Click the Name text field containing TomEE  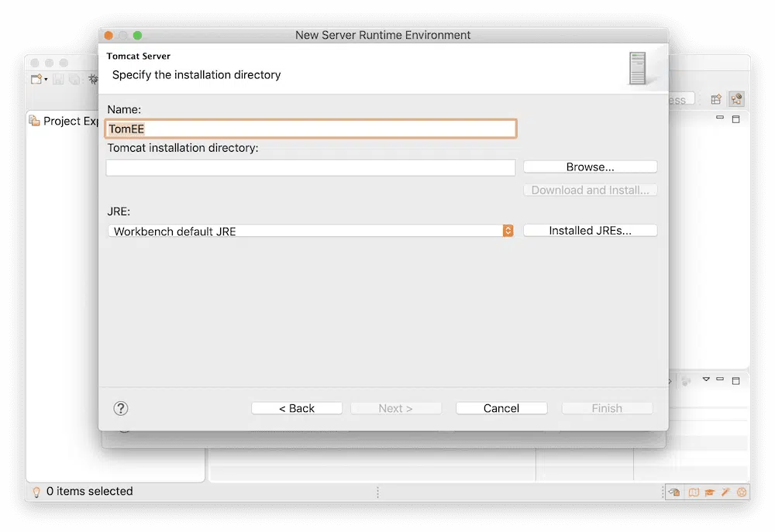click(310, 129)
